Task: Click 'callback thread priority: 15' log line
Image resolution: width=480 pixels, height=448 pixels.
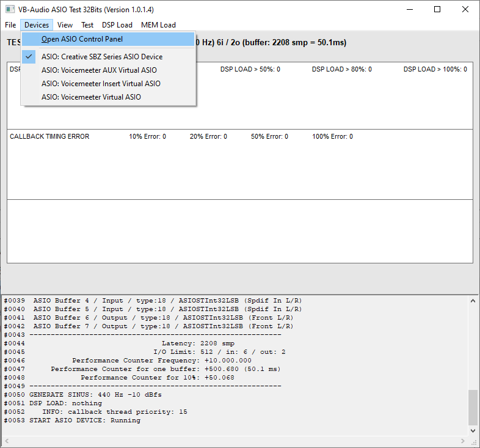Action: 114,412
